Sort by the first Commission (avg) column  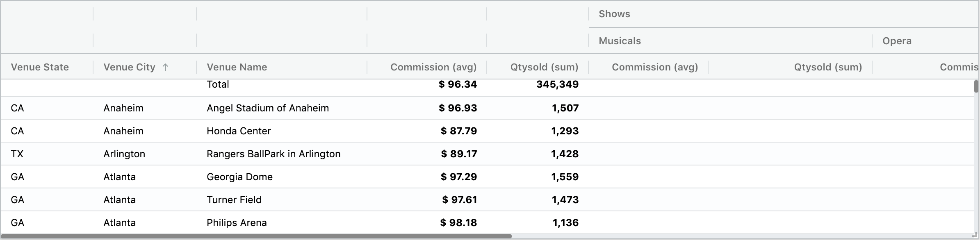(433, 67)
